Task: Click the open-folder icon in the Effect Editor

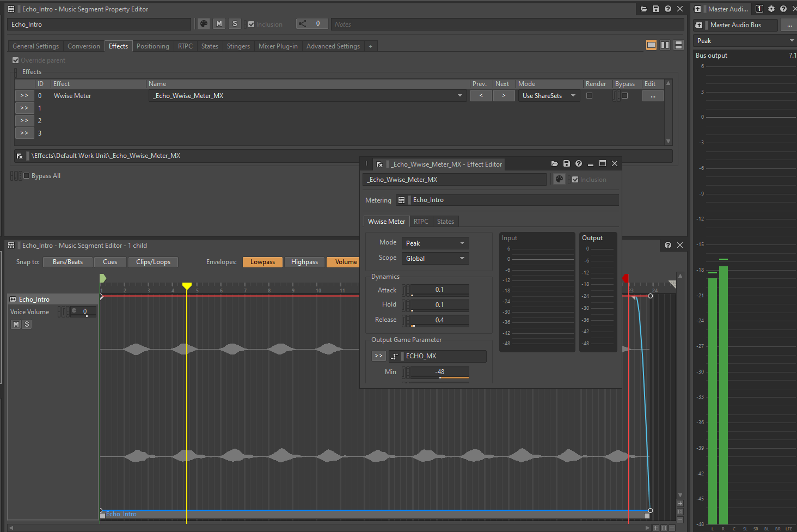Action: [x=554, y=163]
